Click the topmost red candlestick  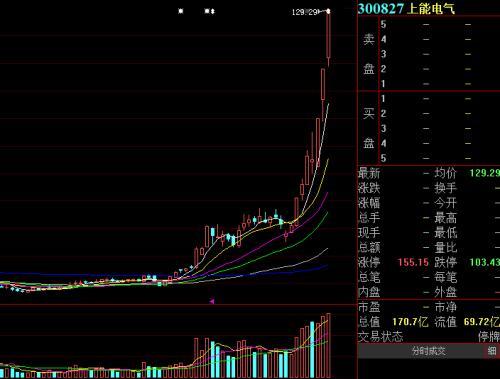[328, 37]
